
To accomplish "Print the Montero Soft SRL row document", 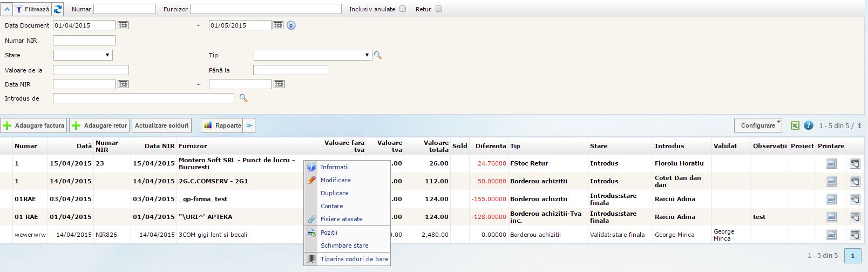I will [x=831, y=163].
